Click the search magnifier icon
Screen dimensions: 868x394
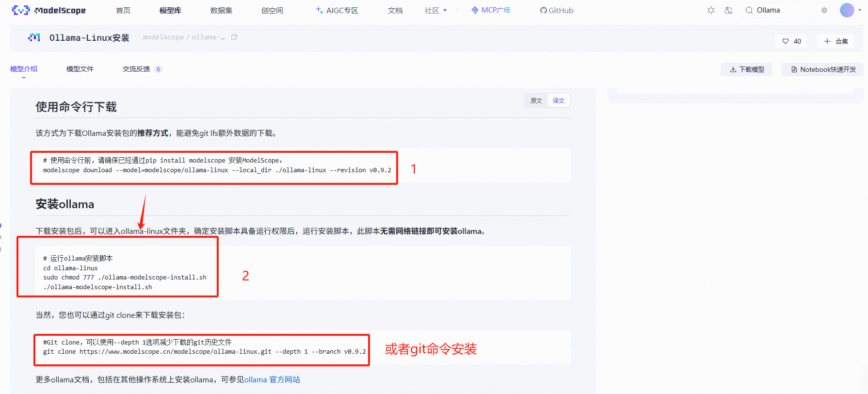pyautogui.click(x=749, y=10)
